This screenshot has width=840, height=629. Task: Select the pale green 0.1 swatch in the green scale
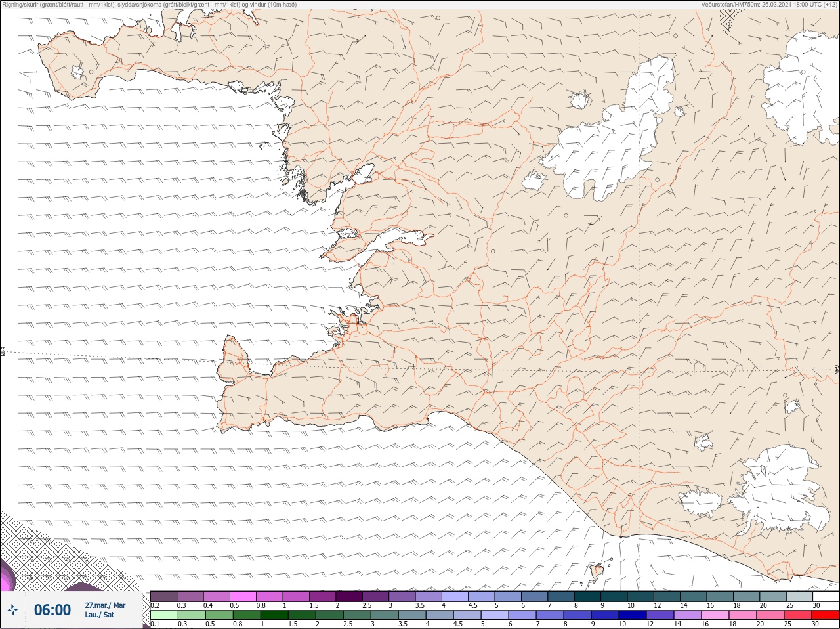[x=163, y=615]
